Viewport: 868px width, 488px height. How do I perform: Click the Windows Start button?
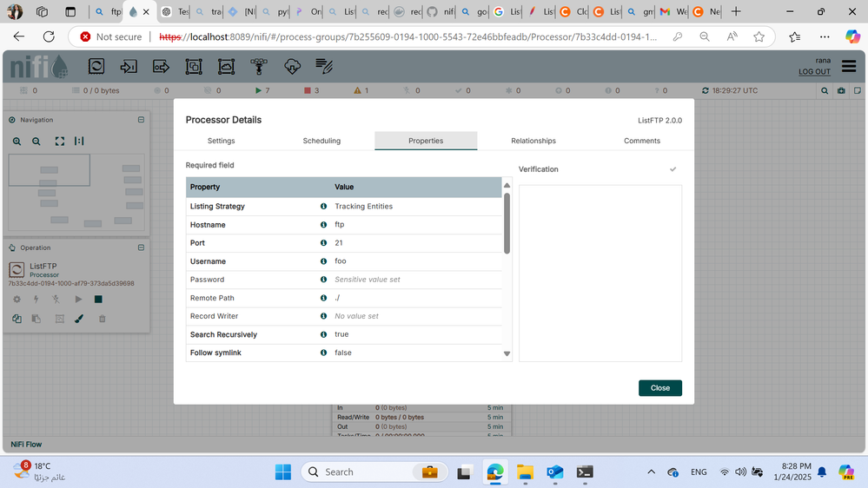(283, 472)
